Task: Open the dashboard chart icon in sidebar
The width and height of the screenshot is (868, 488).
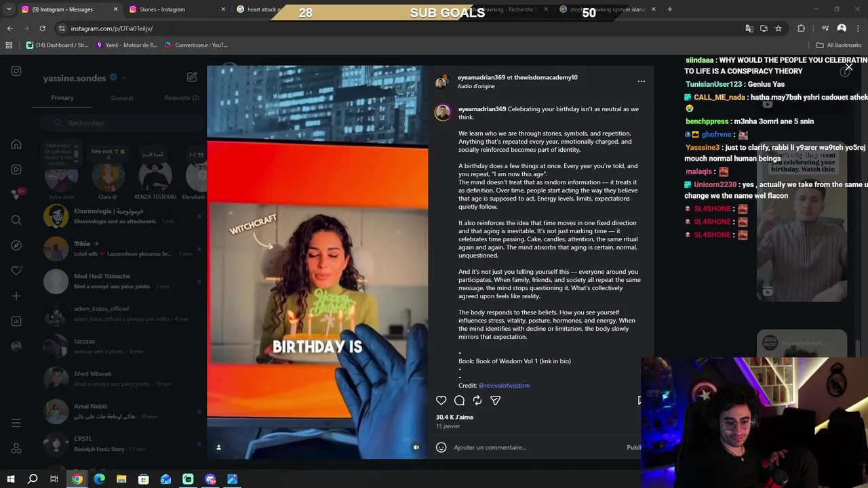Action: click(16, 321)
